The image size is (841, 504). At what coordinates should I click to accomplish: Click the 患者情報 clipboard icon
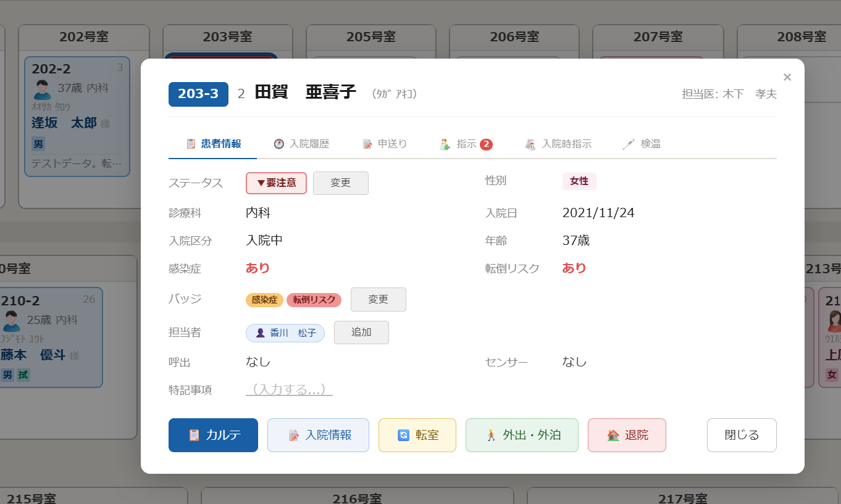(191, 144)
